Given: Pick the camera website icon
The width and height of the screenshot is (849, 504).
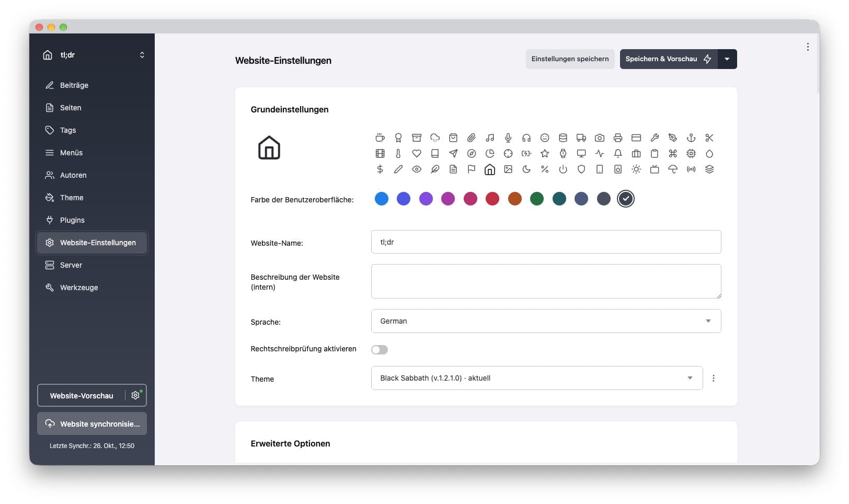Looking at the screenshot, I should point(600,138).
